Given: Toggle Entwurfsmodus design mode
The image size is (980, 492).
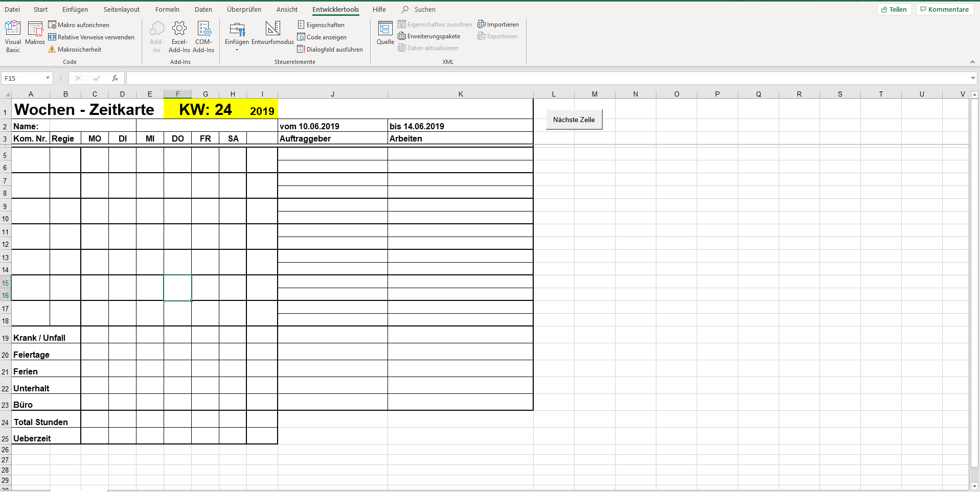Looking at the screenshot, I should pos(272,33).
